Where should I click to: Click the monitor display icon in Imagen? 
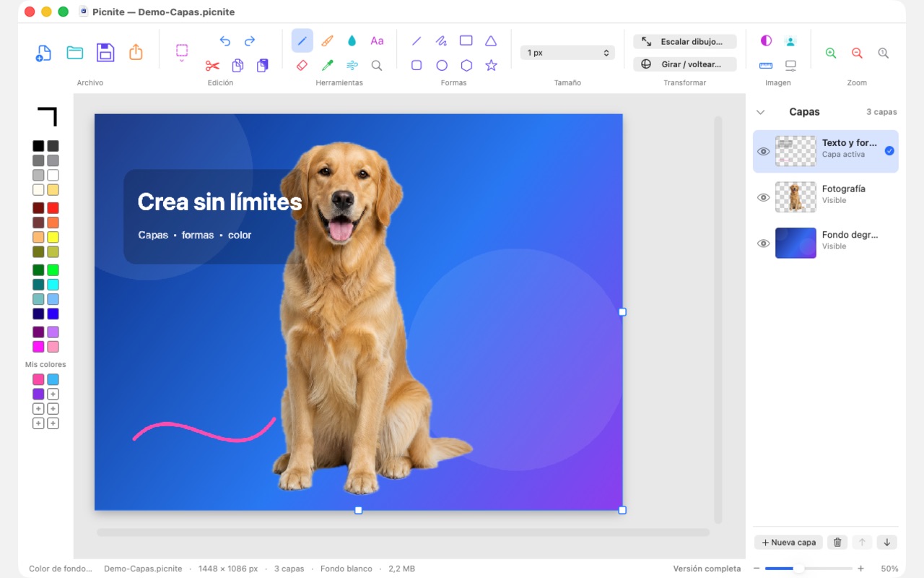pos(790,66)
